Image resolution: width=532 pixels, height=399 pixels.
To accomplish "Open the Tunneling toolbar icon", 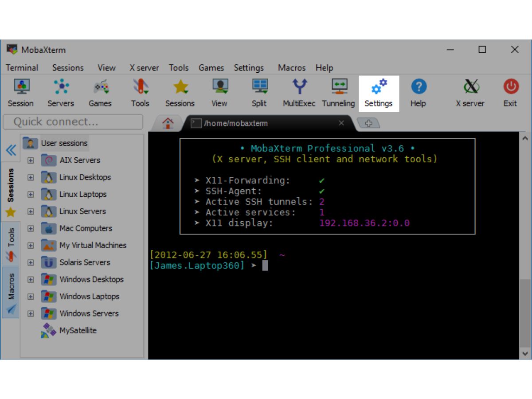I will 339,93.
